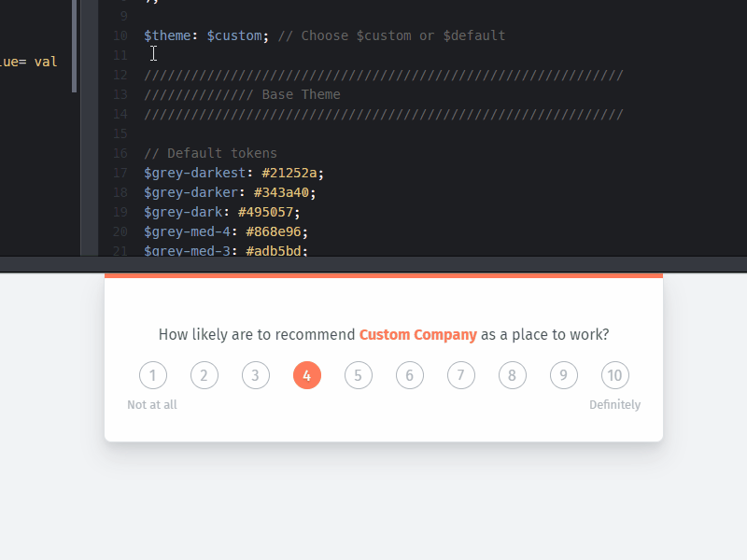Click the scrollbar of the left code panel
This screenshot has height=560, width=747.
pos(75,47)
